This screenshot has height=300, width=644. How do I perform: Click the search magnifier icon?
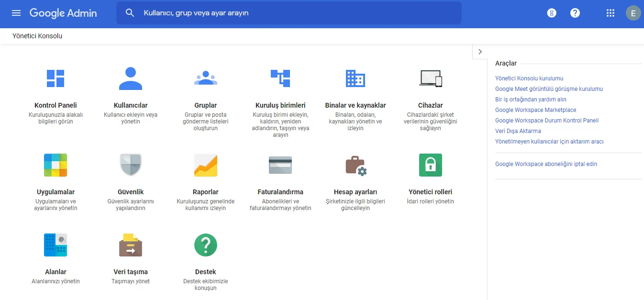click(x=130, y=13)
